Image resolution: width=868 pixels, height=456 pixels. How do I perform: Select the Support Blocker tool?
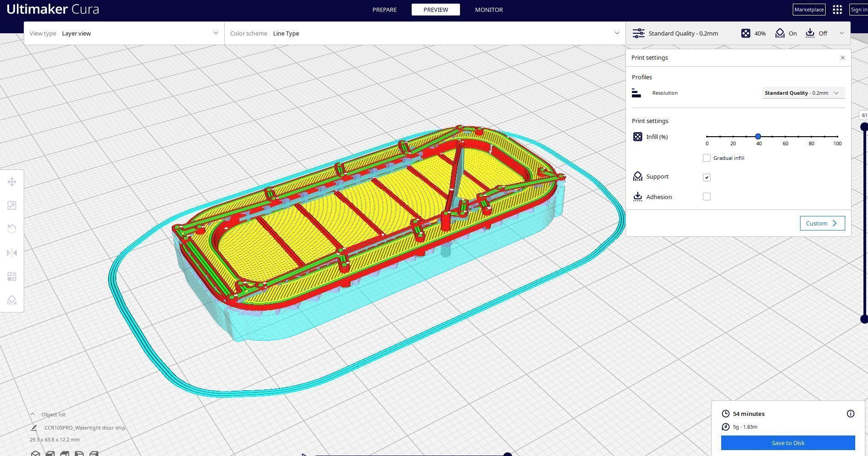[x=12, y=300]
